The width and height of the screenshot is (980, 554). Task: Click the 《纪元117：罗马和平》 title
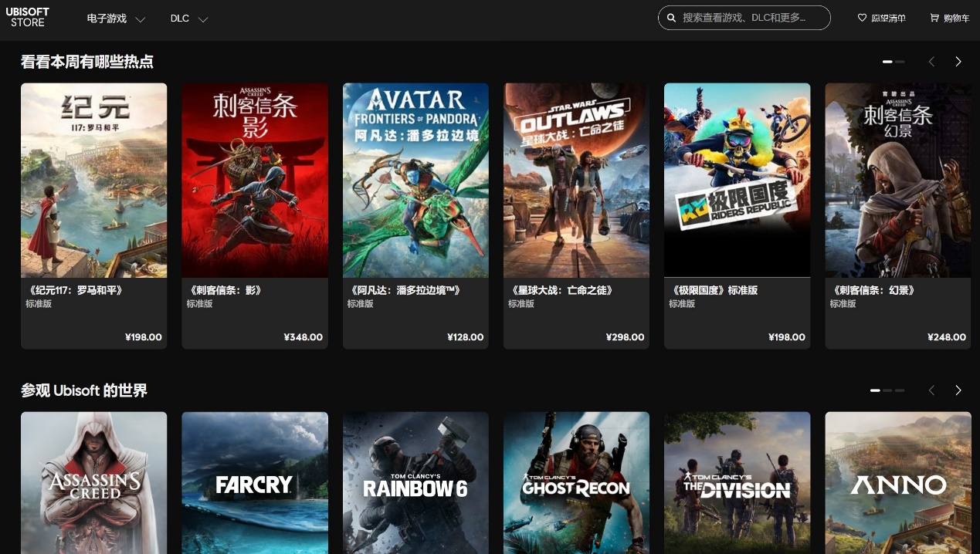75,291
